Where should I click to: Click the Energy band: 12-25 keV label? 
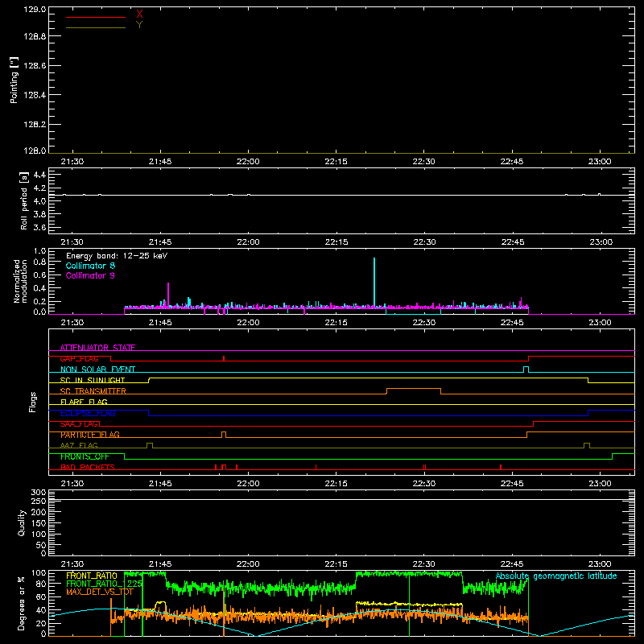coord(117,256)
